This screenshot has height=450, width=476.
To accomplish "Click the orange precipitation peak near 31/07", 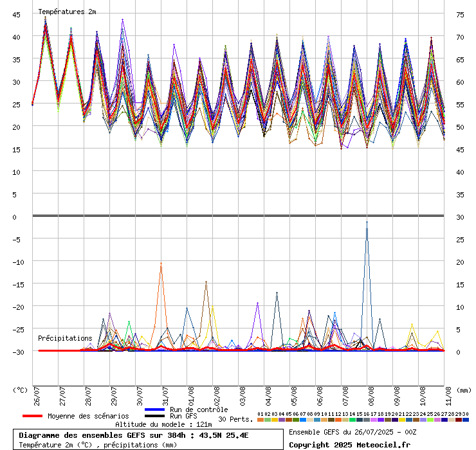I will pyautogui.click(x=161, y=264).
